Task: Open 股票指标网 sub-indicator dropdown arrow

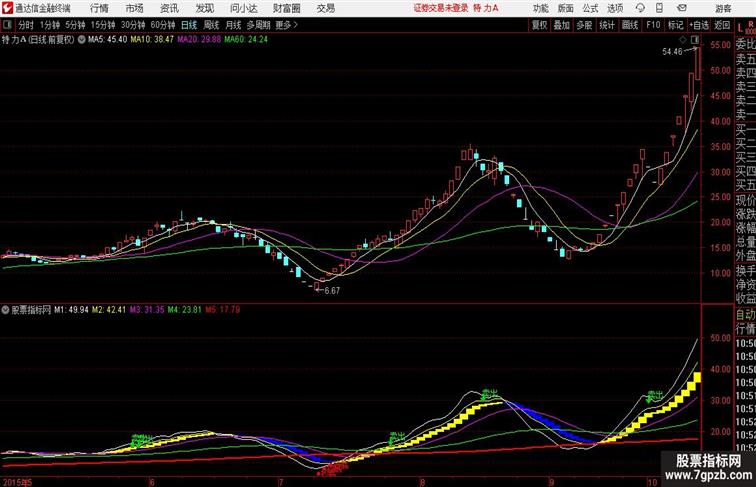Action: pos(5,310)
